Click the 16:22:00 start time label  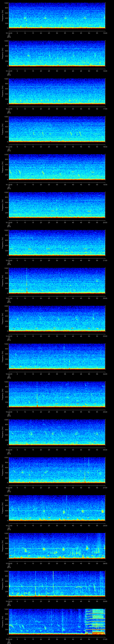pyautogui.click(x=9, y=336)
